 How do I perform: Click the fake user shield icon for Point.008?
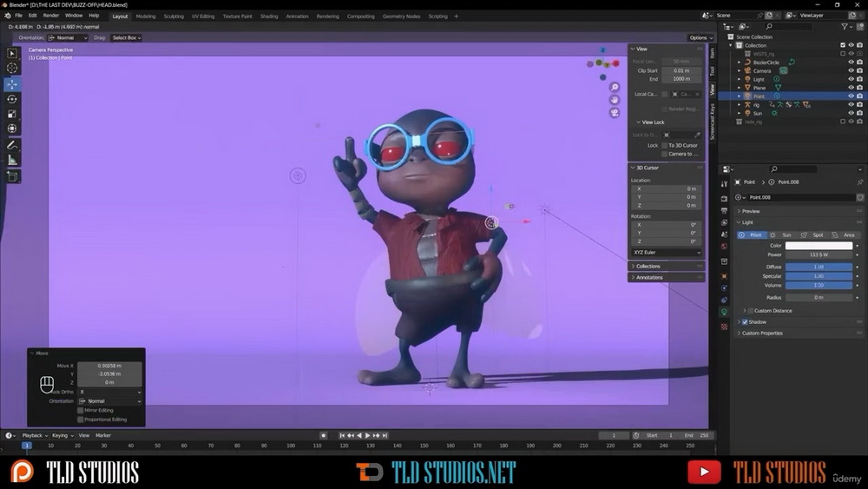(859, 198)
